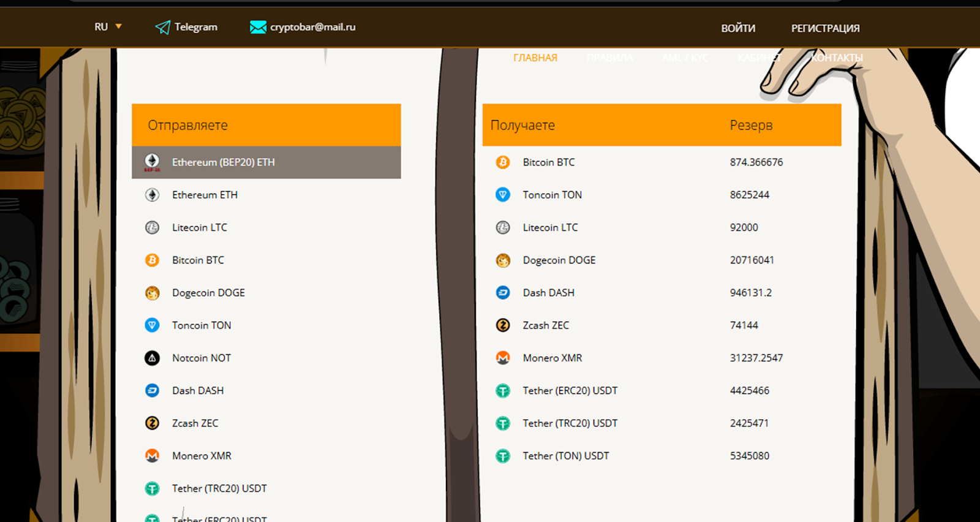Select "Notcoin NOT" label to send

pos(202,358)
